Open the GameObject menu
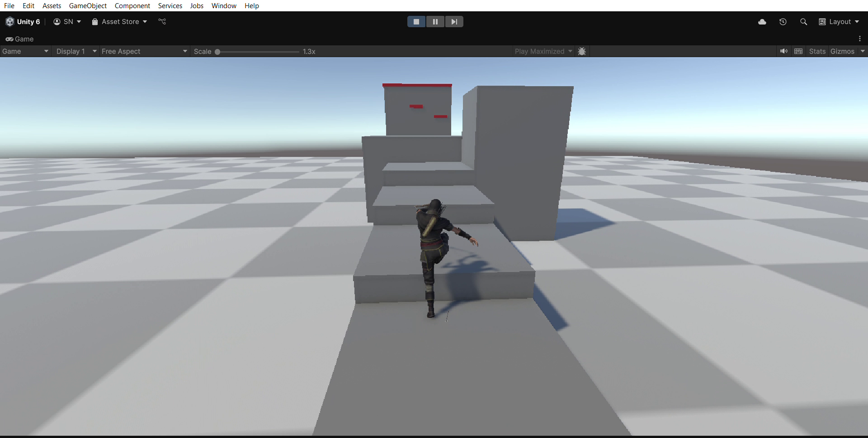Image resolution: width=868 pixels, height=438 pixels. pos(88,5)
